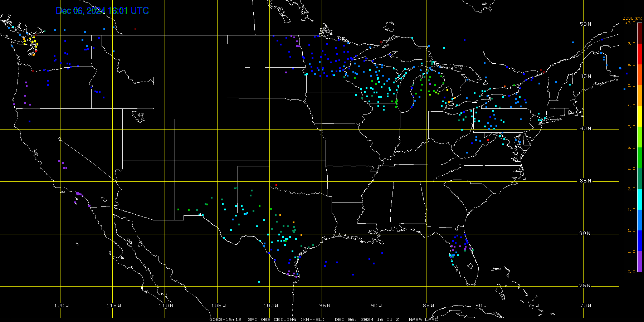Click the 5.0 colorbar label
This screenshot has height=322, width=644.
tap(631, 85)
